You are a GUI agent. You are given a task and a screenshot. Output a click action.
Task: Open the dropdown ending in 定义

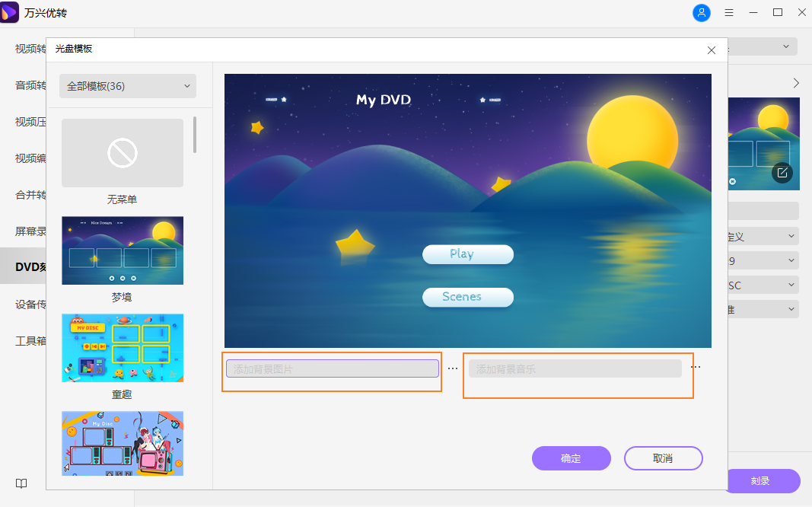tap(763, 236)
